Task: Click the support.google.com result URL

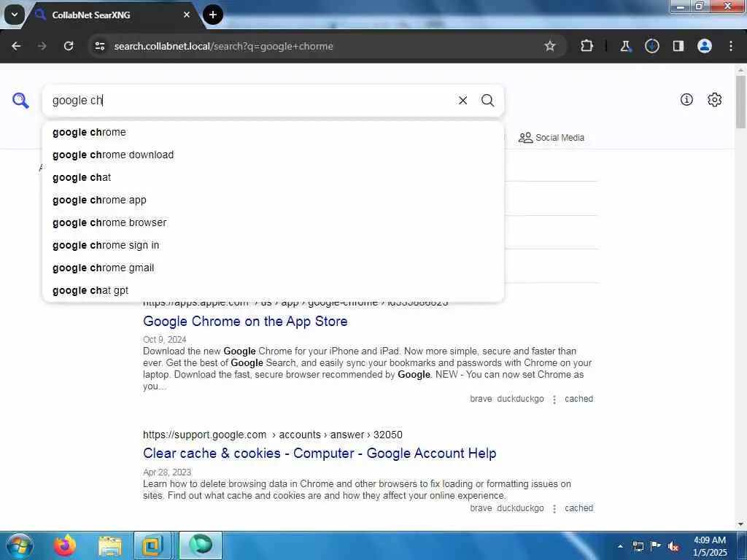Action: (273, 435)
